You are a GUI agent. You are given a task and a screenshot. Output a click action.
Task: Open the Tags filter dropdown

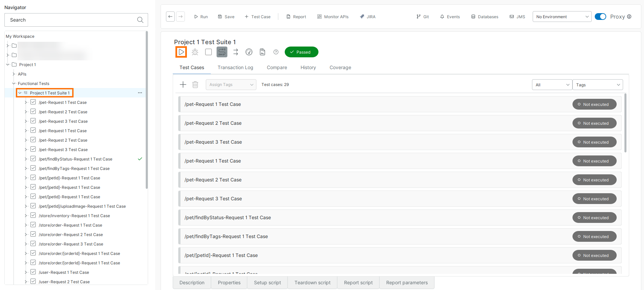click(597, 85)
